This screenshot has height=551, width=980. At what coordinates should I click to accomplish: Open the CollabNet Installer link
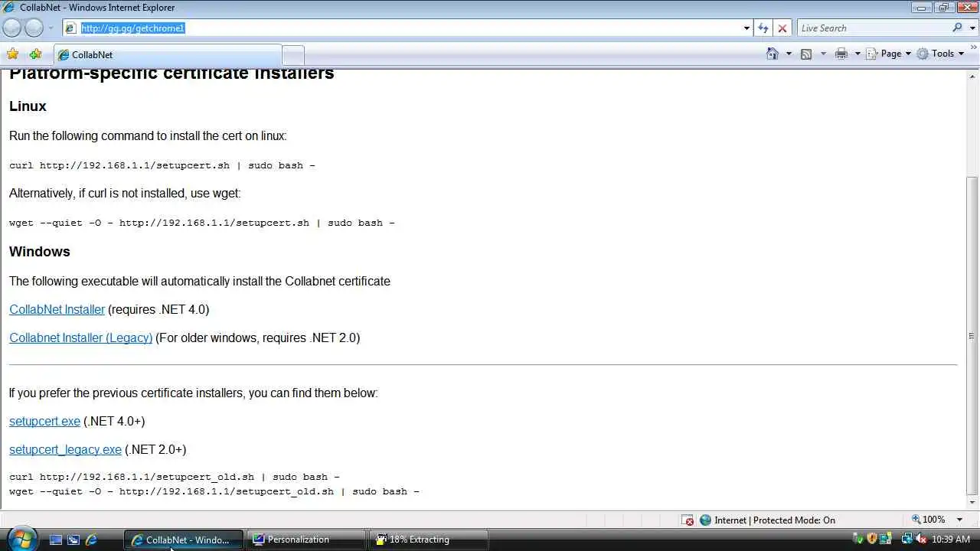point(57,309)
